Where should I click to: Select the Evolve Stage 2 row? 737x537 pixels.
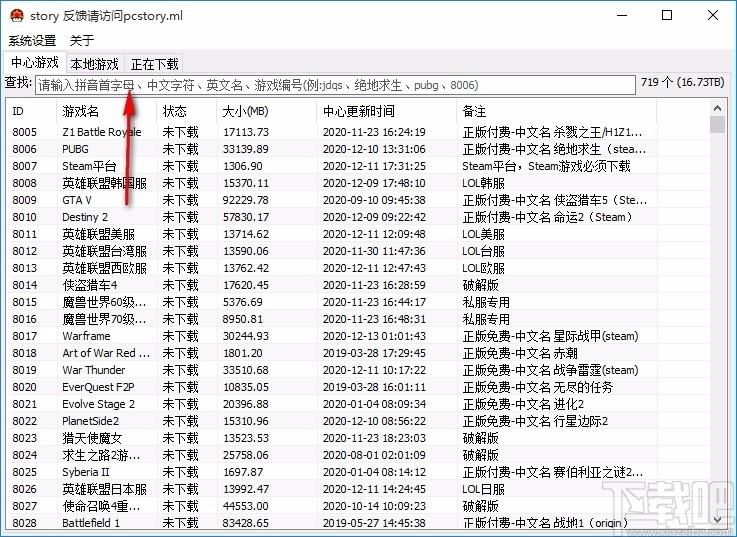point(358,404)
